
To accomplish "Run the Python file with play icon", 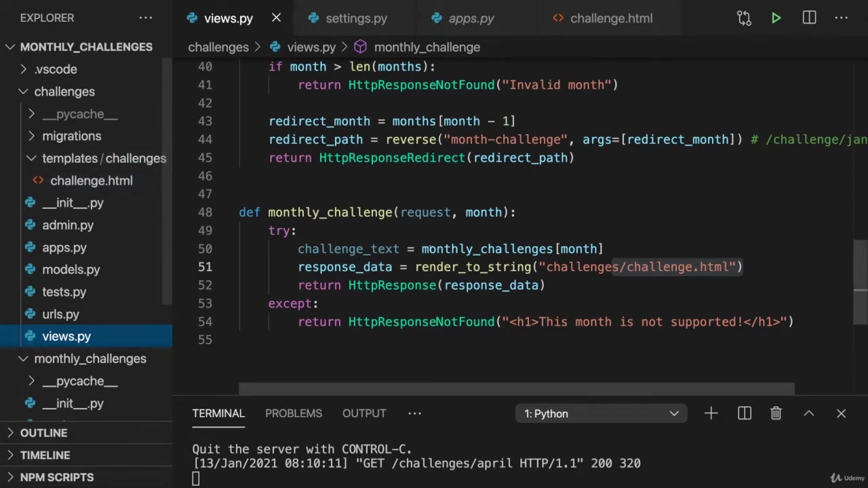I will [x=776, y=18].
